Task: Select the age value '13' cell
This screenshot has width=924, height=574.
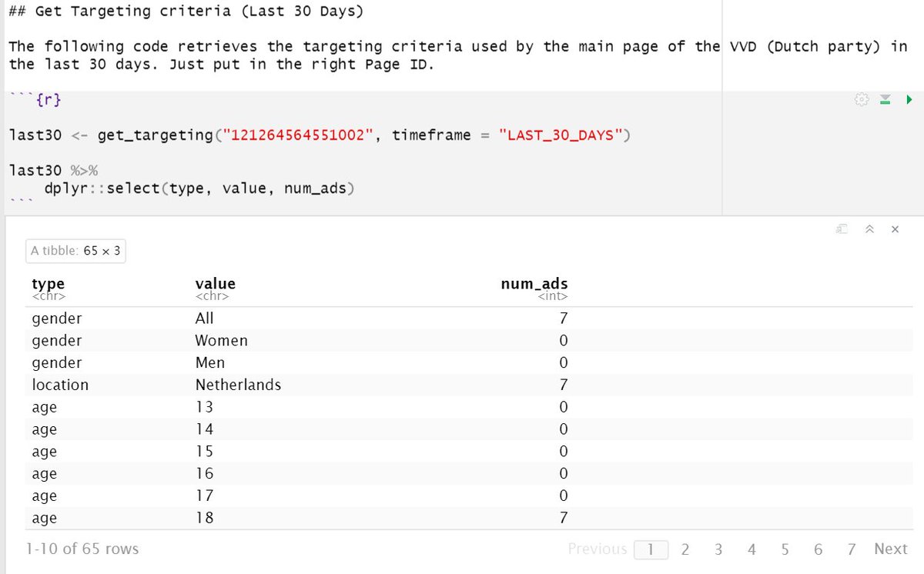Action: click(204, 407)
